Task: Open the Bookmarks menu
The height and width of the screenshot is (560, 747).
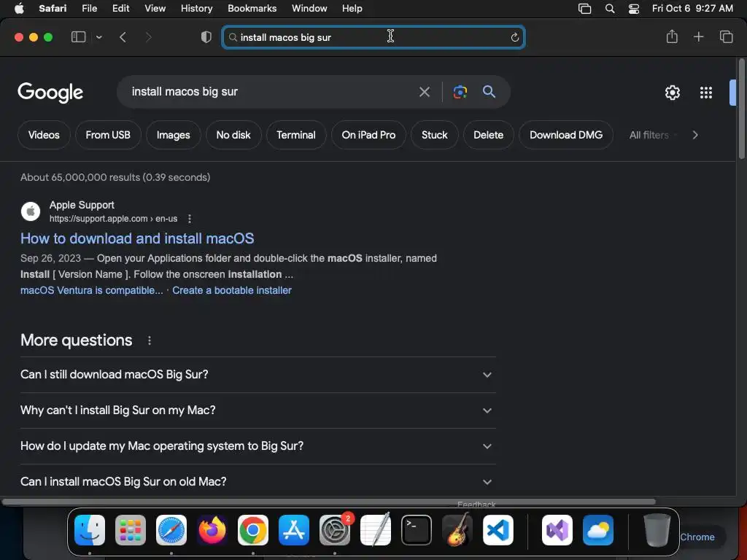Action: pyautogui.click(x=252, y=8)
